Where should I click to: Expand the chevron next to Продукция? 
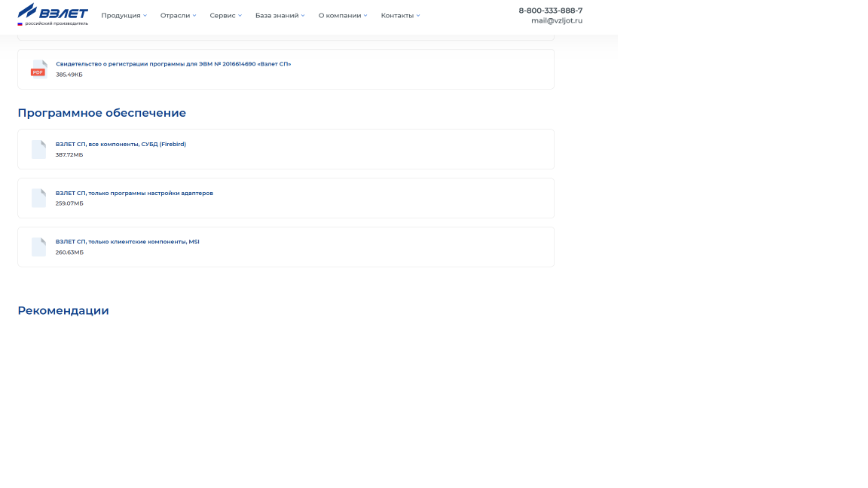[145, 16]
